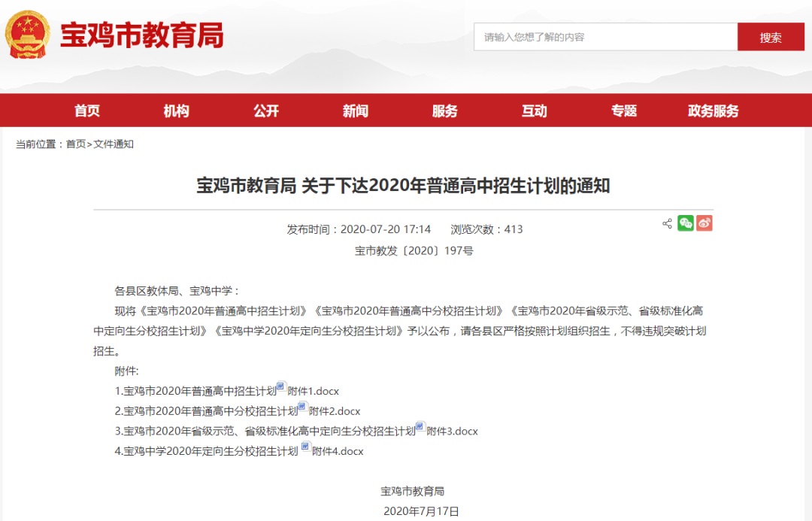Screen dimensions: 812x521
Task: Open the 首页 navigation menu item
Action: pyautogui.click(x=87, y=111)
